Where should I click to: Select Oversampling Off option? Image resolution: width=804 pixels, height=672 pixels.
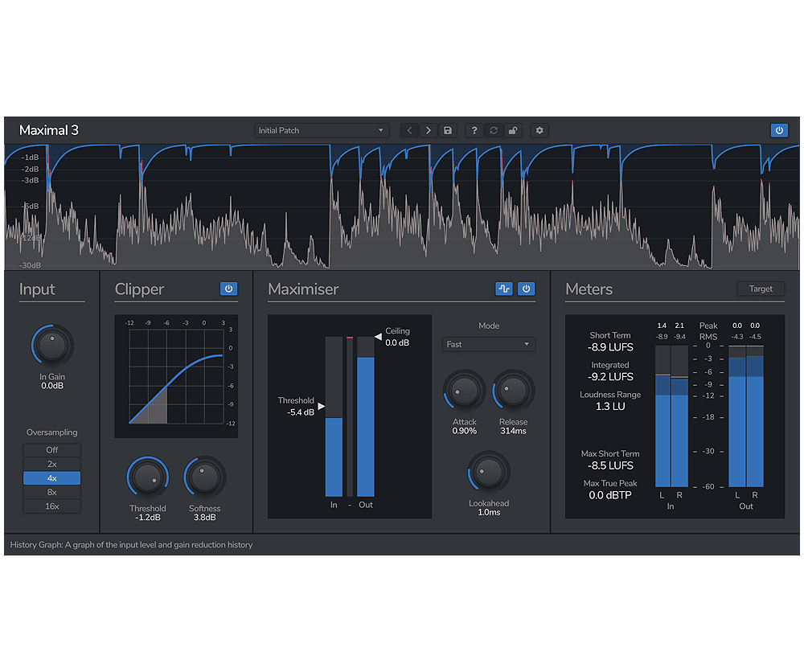[x=51, y=449]
